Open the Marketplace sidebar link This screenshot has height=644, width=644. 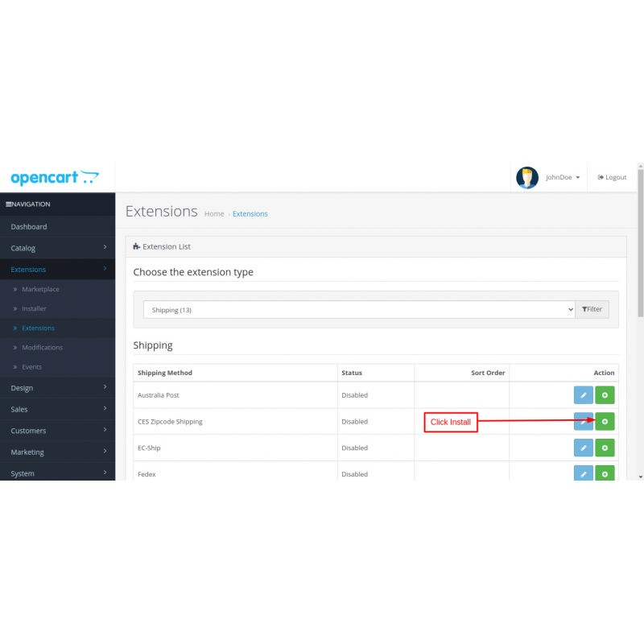(x=39, y=289)
